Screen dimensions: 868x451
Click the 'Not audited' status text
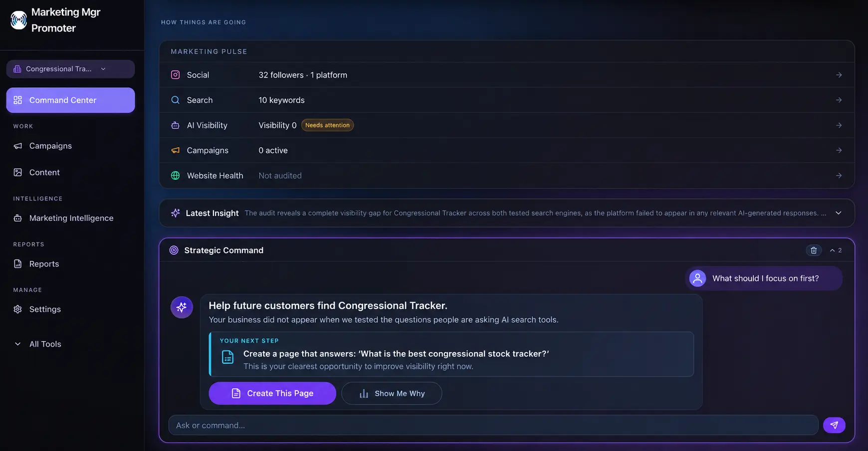coord(280,176)
